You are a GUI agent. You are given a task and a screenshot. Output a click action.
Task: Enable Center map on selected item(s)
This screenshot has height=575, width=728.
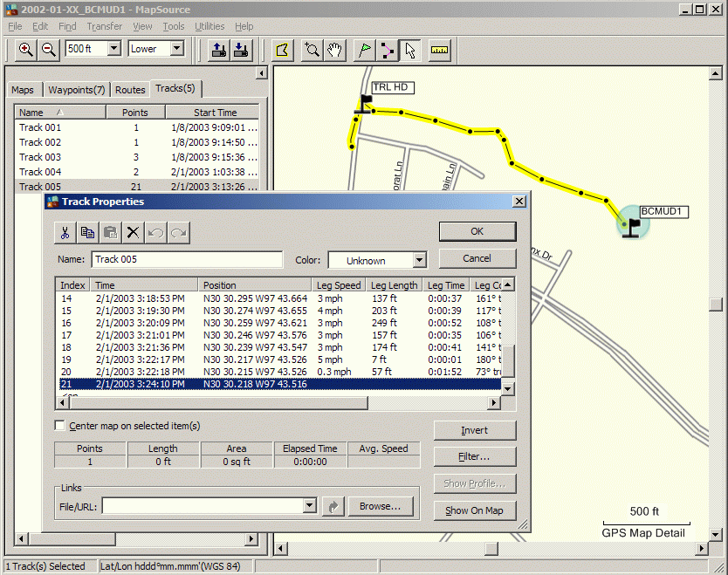(x=60, y=426)
